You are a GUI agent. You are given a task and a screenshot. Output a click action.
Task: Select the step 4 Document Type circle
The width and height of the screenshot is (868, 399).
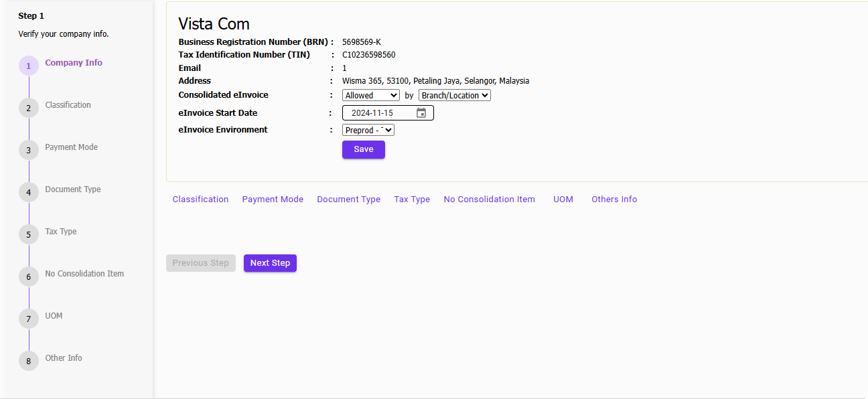[x=28, y=192]
